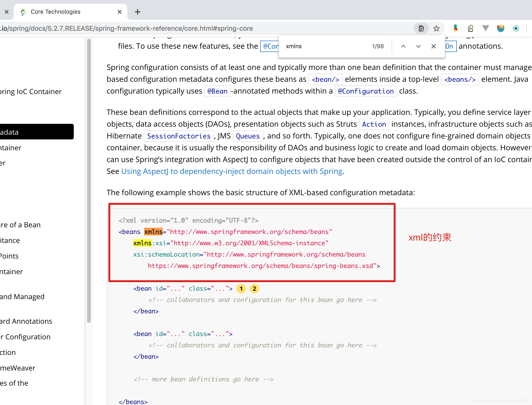The height and width of the screenshot is (405, 532).
Task: Click the SessionFactories code term
Action: coord(179,136)
